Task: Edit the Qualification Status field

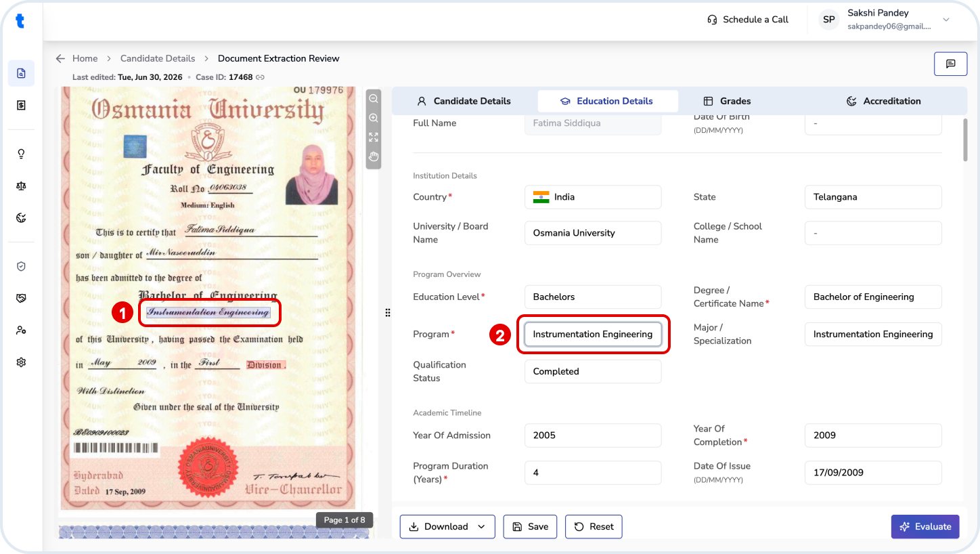Action: pos(593,371)
